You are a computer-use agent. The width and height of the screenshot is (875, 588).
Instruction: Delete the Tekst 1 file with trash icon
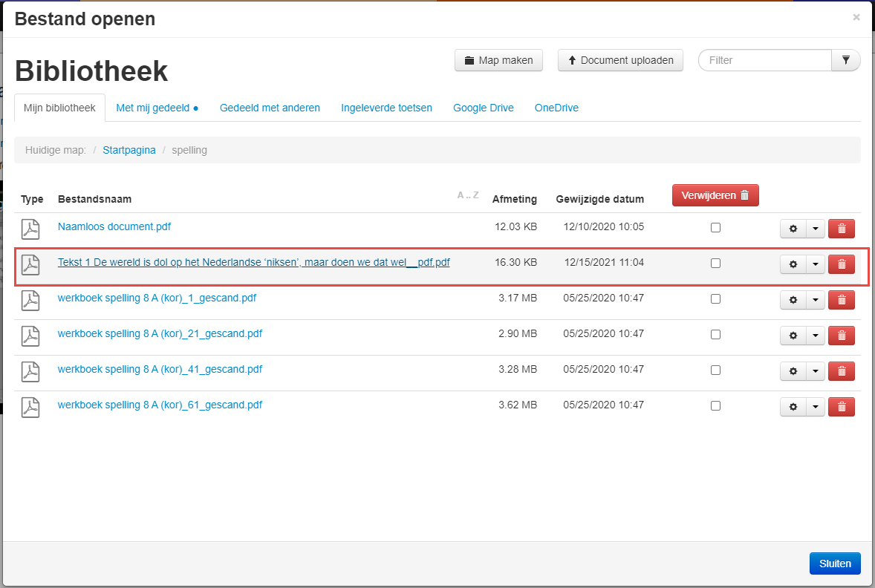(842, 264)
